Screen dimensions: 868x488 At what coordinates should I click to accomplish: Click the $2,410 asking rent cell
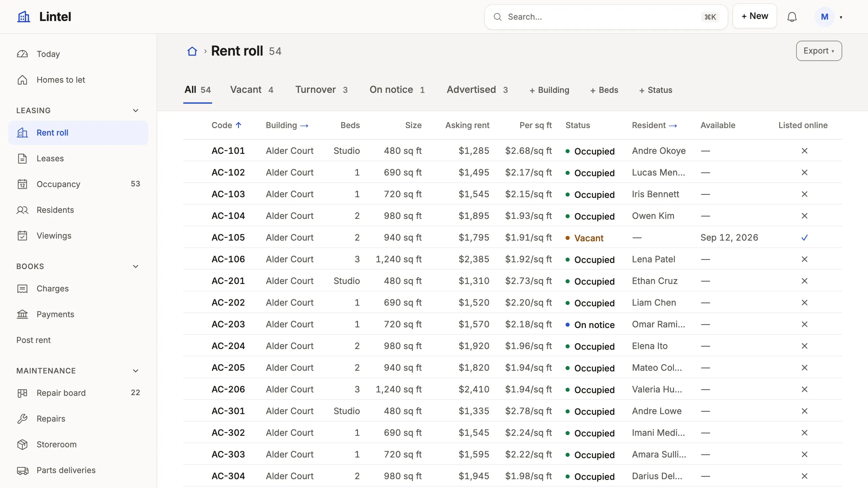pos(474,389)
